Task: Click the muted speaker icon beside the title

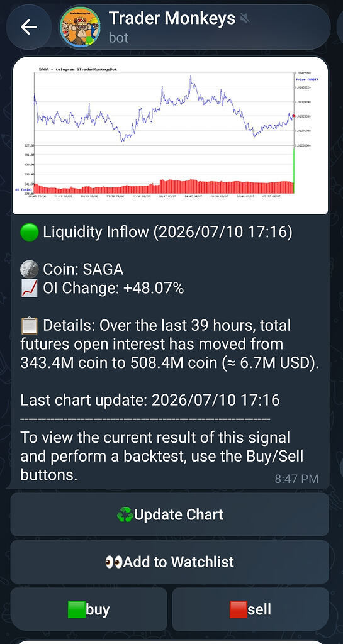Action: coord(245,18)
